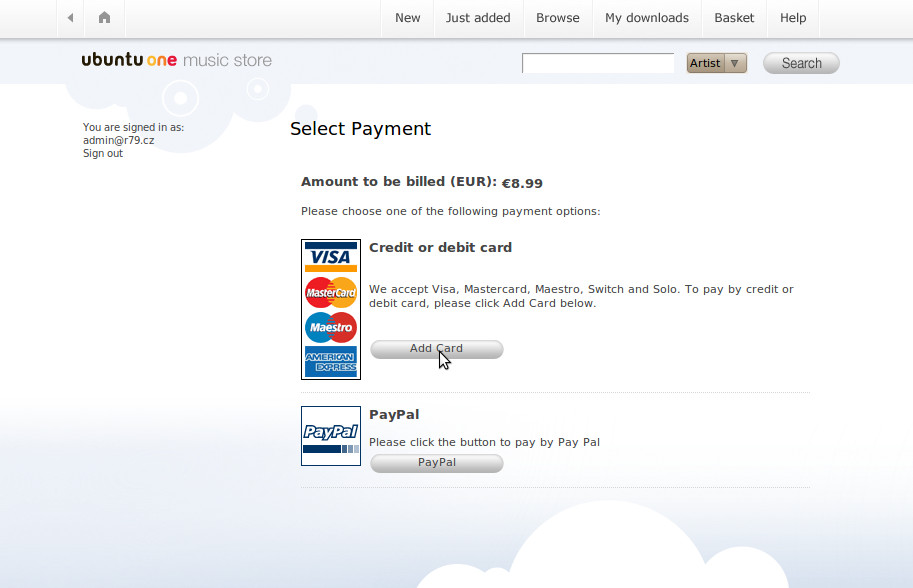Viewport: 913px width, 588px height.
Task: Click the PayPal logo image
Action: point(331,435)
